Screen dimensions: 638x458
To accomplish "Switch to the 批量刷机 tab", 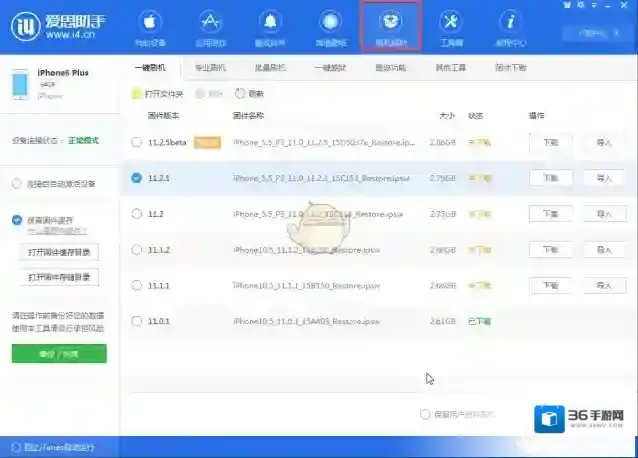I will [270, 68].
